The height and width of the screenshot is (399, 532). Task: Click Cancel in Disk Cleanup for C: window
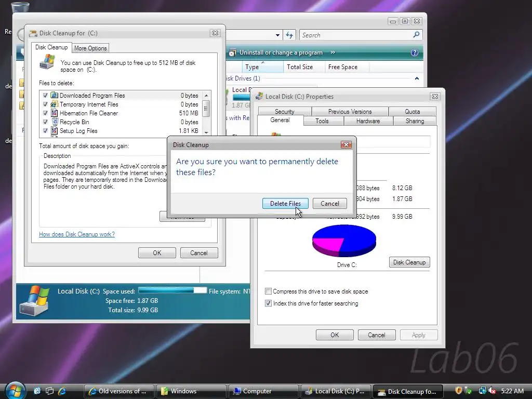(199, 253)
